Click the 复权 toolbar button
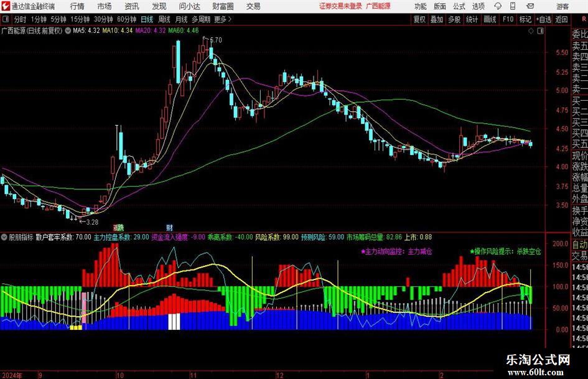The image size is (588, 379). tap(419, 19)
